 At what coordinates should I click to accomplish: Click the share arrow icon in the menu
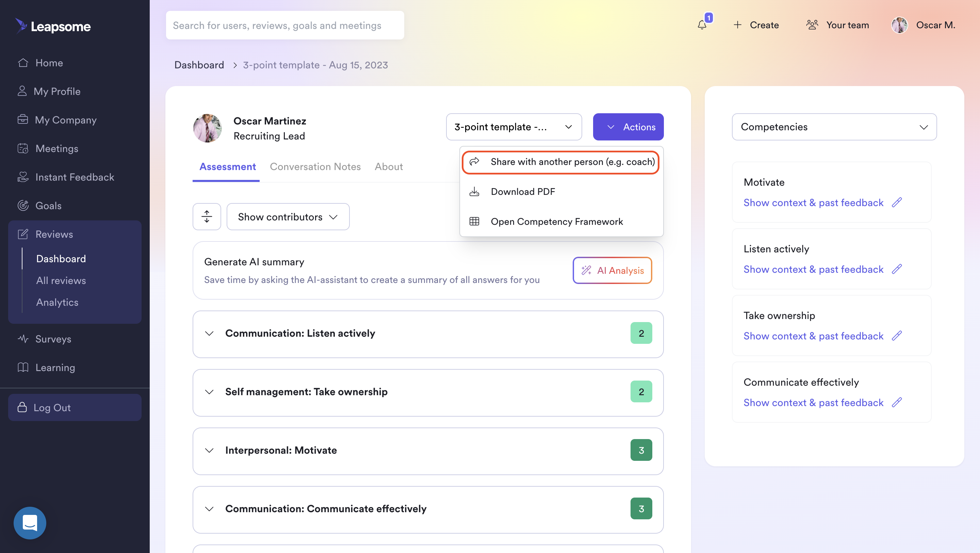pos(474,162)
